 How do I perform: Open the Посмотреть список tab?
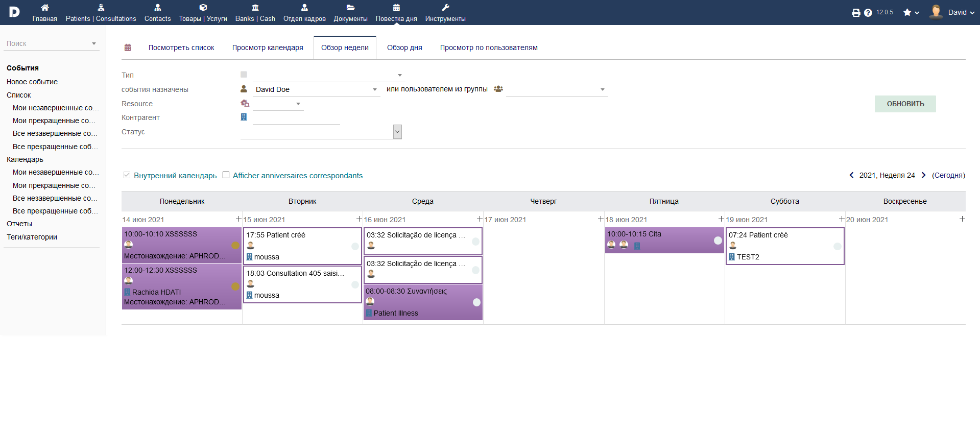[181, 47]
